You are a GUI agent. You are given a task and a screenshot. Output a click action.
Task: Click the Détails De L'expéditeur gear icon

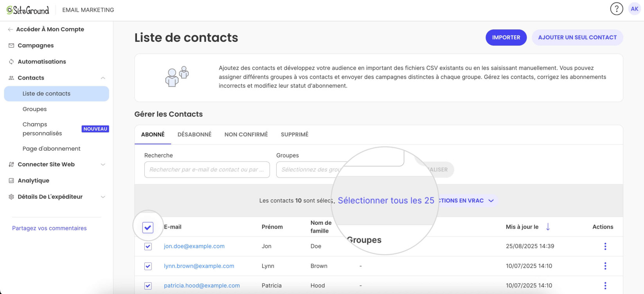(11, 197)
